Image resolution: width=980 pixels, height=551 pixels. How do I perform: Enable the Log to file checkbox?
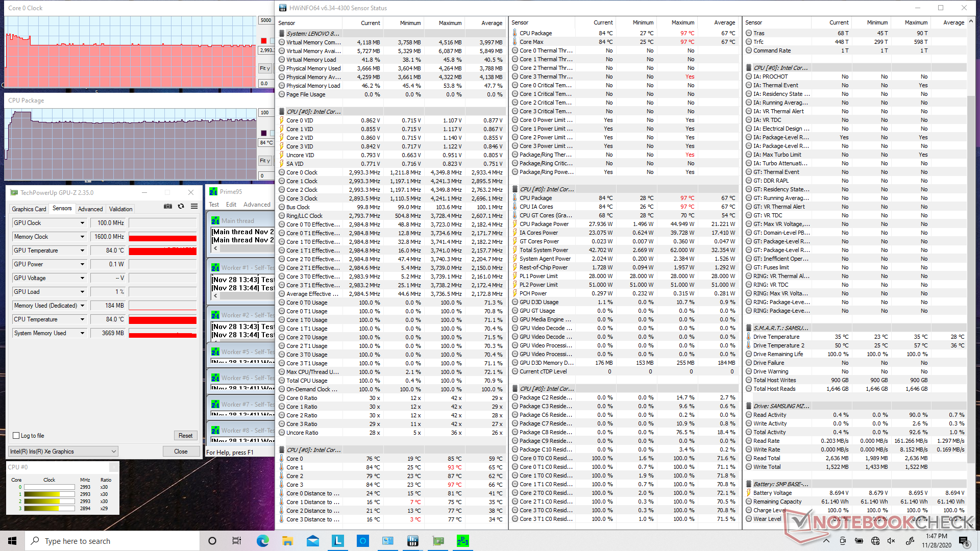click(x=16, y=436)
